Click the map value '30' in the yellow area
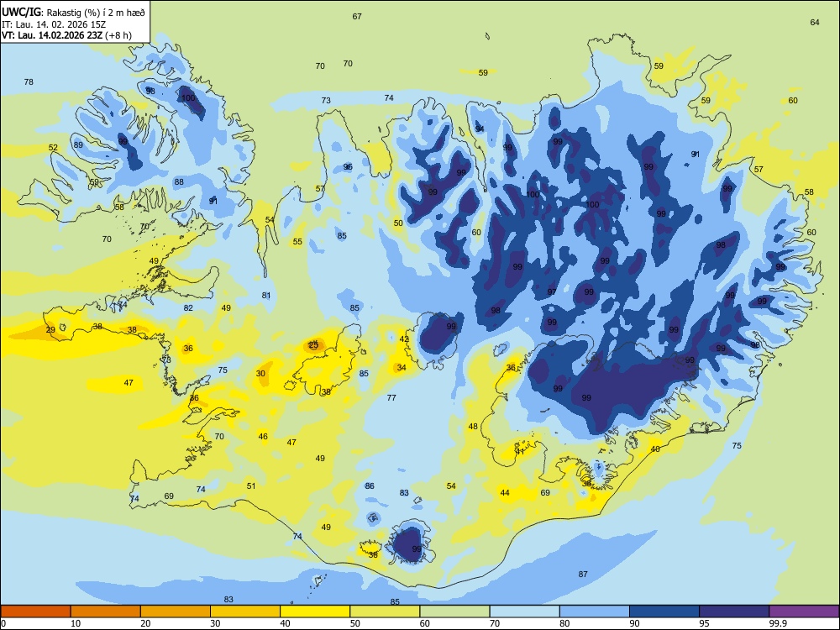840x630 pixels. [x=260, y=374]
